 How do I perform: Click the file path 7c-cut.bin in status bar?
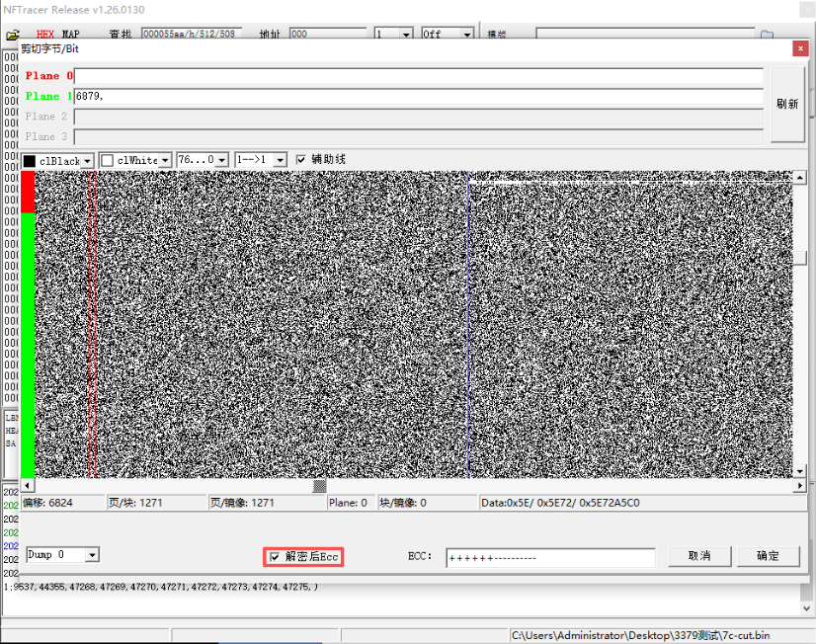pyautogui.click(x=640, y=636)
